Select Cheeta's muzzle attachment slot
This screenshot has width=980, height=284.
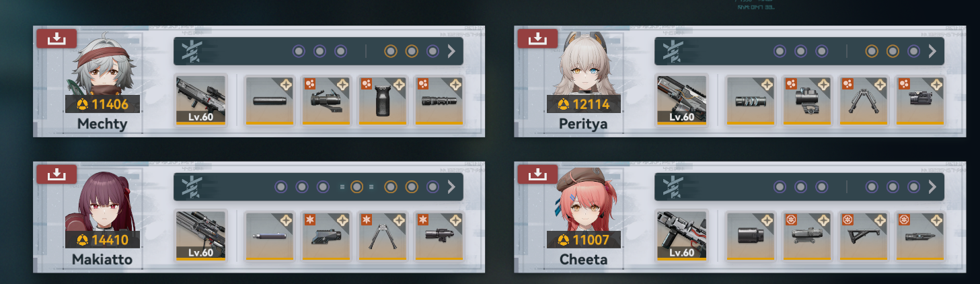point(751,236)
